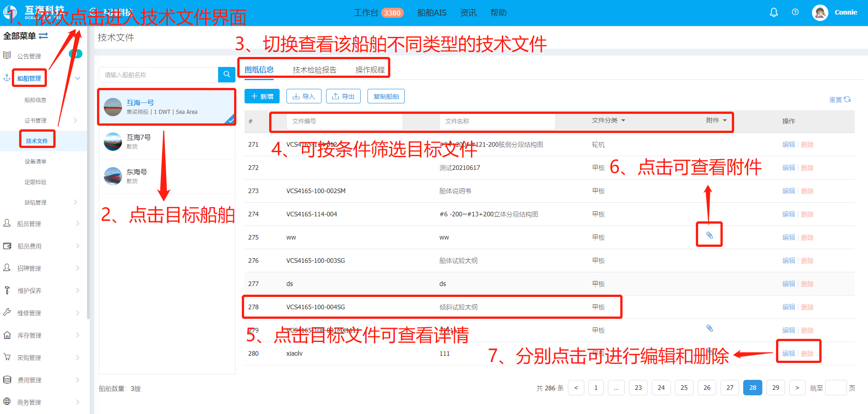868x414 pixels.
Task: Open attachment paperclip in row 279
Action: click(x=710, y=328)
